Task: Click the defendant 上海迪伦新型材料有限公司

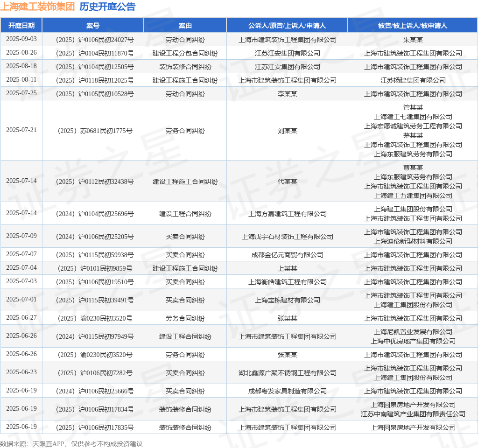Action: 413,241
